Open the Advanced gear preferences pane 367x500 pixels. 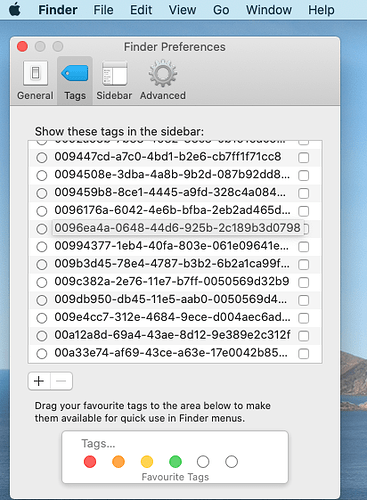click(163, 81)
